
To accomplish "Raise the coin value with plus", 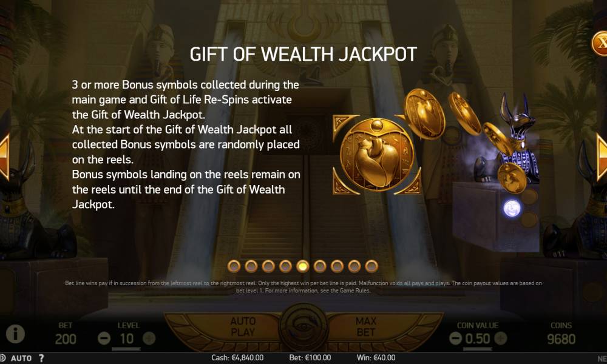I will coord(501,339).
